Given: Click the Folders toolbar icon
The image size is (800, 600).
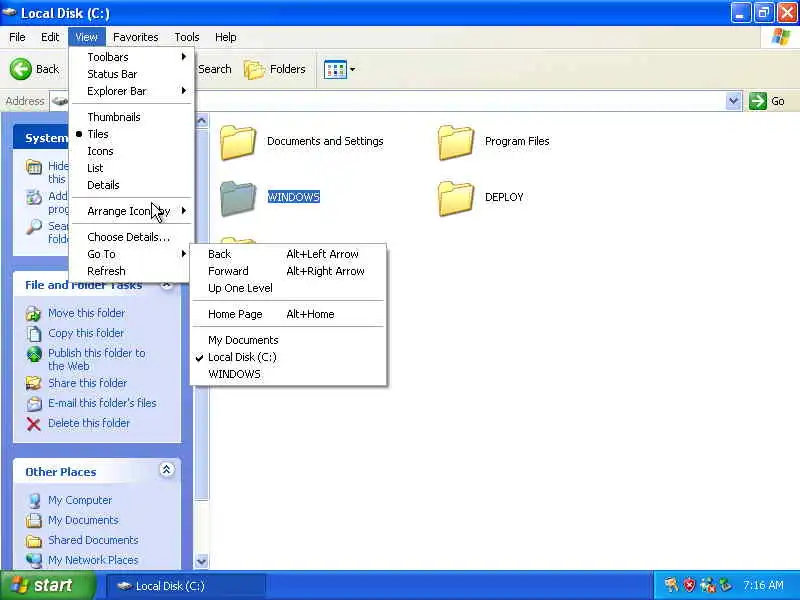Looking at the screenshot, I should pos(254,69).
